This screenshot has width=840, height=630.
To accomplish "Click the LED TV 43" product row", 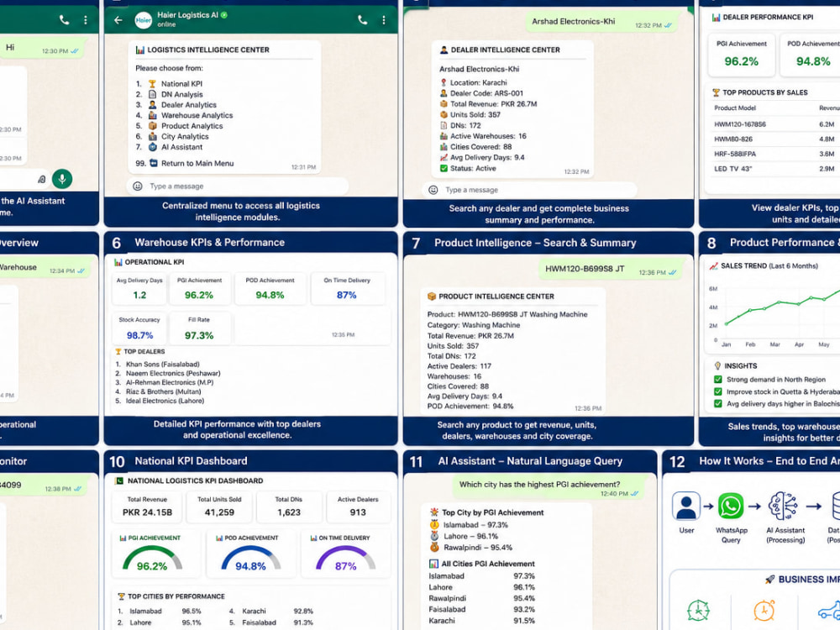I will coord(774,169).
